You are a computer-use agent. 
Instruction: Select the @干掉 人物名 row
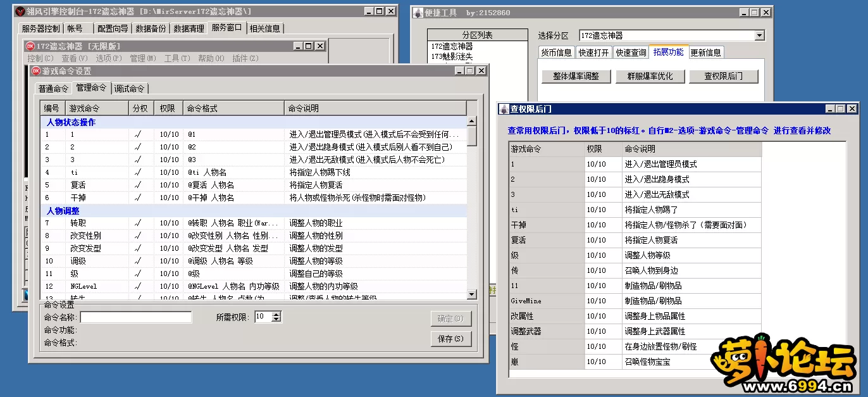pyautogui.click(x=254, y=198)
